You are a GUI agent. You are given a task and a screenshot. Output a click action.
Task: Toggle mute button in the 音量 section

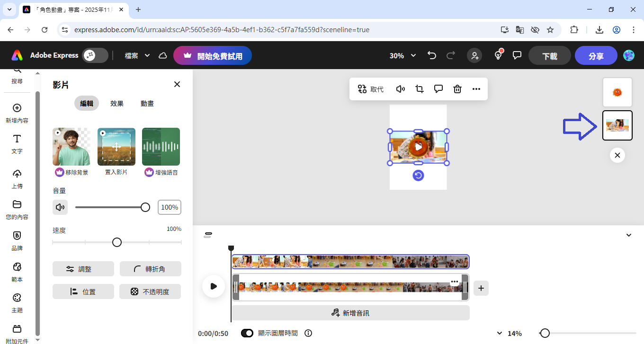[x=60, y=207]
